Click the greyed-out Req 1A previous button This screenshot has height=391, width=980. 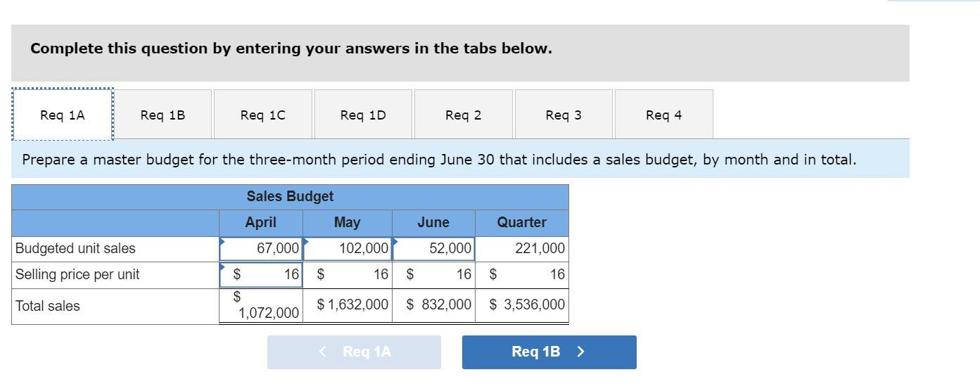(x=354, y=352)
